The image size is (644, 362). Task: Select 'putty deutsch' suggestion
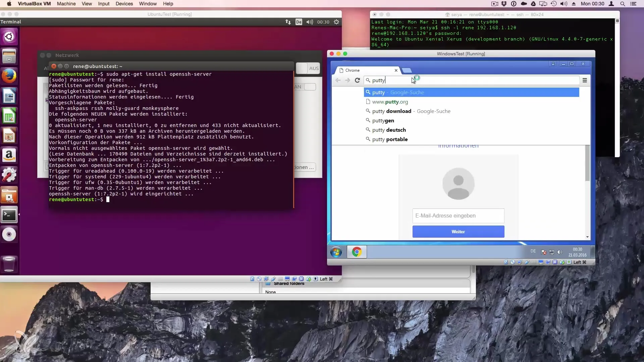pyautogui.click(x=471, y=130)
